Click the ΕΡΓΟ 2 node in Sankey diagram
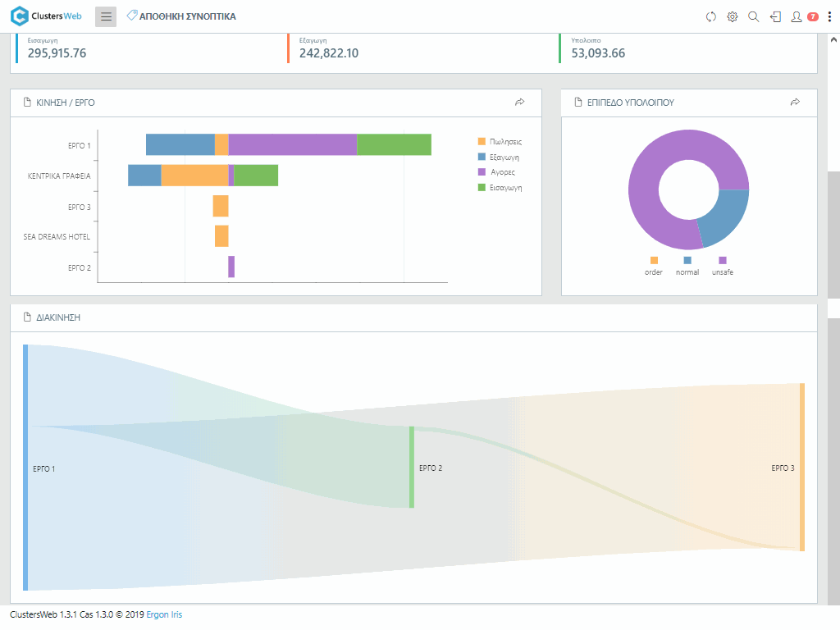This screenshot has height=630, width=840. pyautogui.click(x=412, y=467)
